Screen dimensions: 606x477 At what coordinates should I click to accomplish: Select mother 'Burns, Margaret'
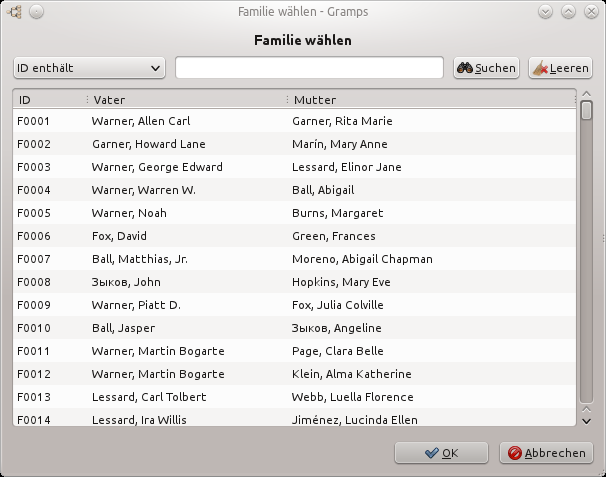(337, 213)
